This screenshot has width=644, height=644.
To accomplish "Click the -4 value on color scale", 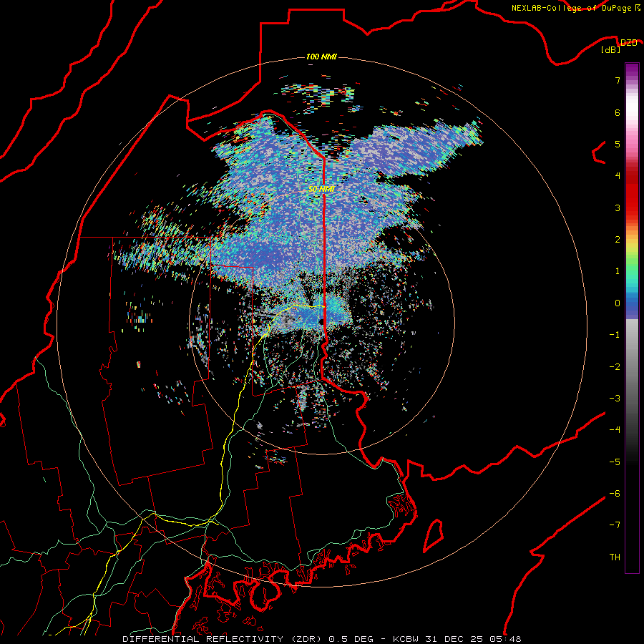I will click(x=615, y=430).
